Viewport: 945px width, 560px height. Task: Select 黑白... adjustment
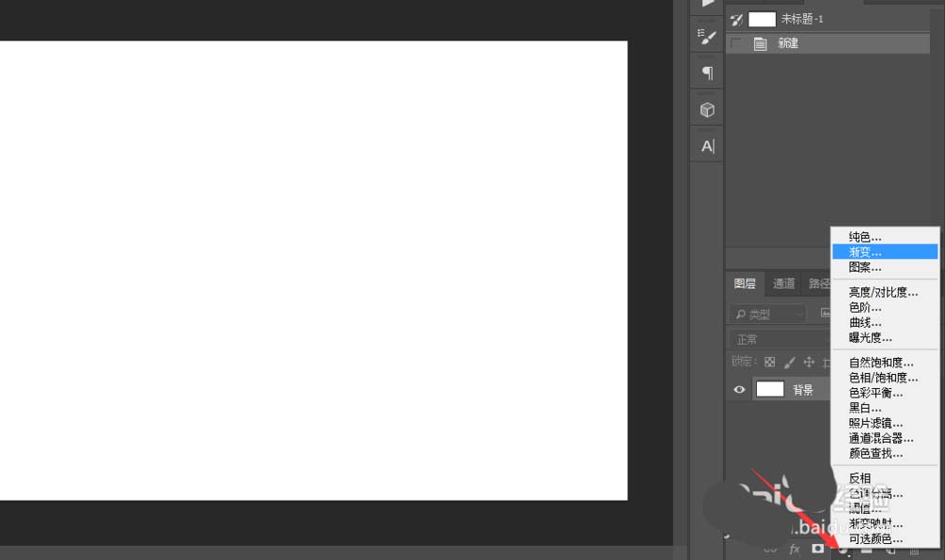(885, 408)
